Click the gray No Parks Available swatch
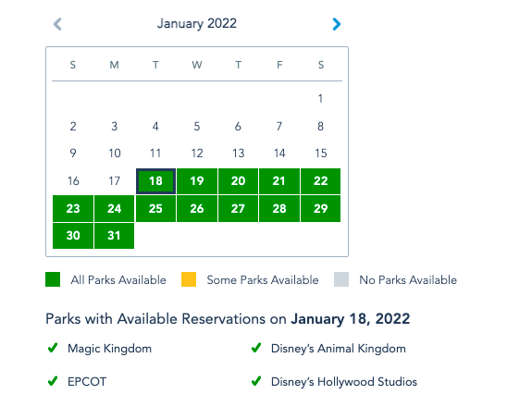This screenshot has width=532, height=407. pos(341,279)
